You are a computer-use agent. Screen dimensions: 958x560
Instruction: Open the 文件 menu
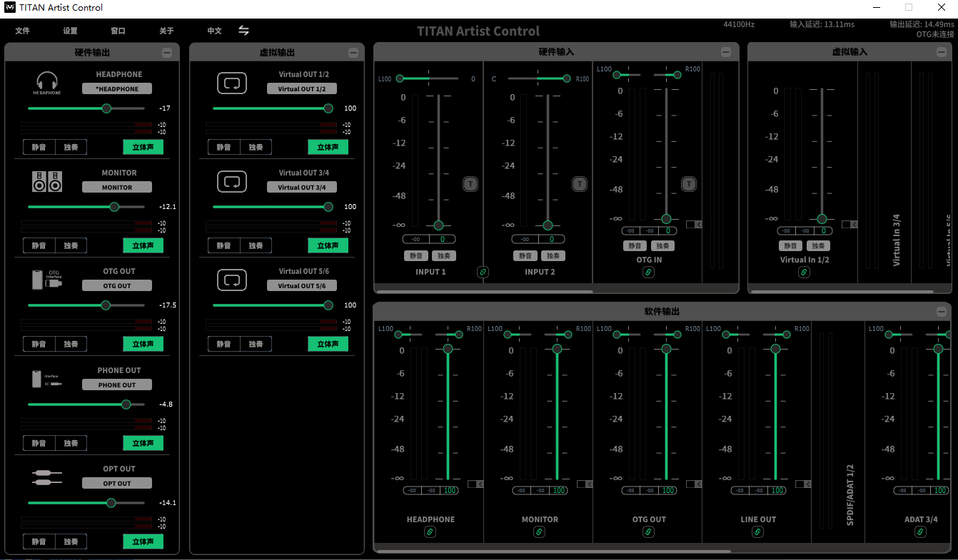[x=22, y=31]
